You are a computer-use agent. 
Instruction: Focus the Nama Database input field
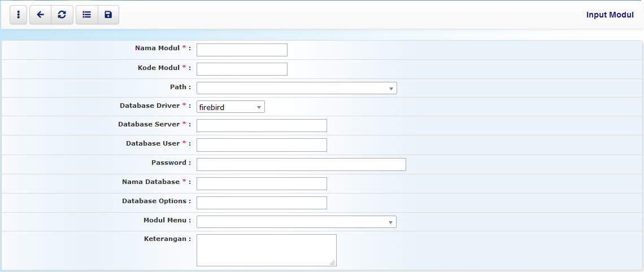point(262,183)
